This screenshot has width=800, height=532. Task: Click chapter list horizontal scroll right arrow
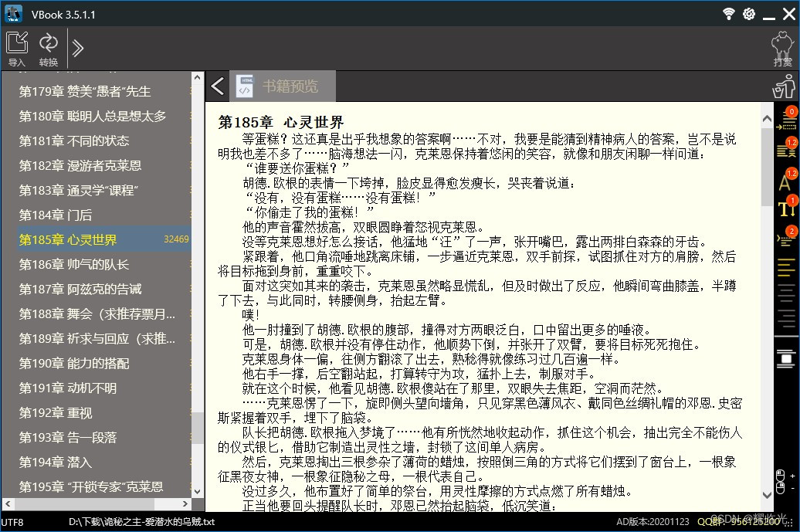tap(185, 504)
